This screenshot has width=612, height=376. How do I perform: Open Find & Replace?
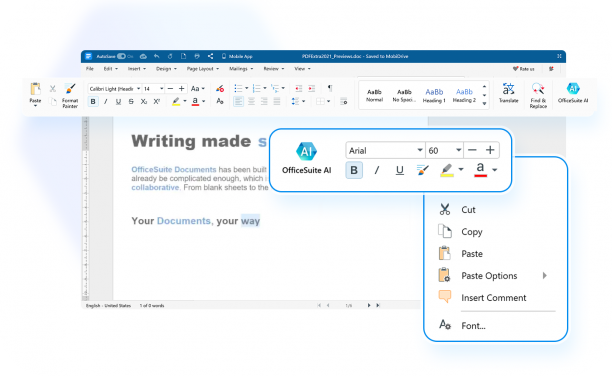click(x=538, y=95)
